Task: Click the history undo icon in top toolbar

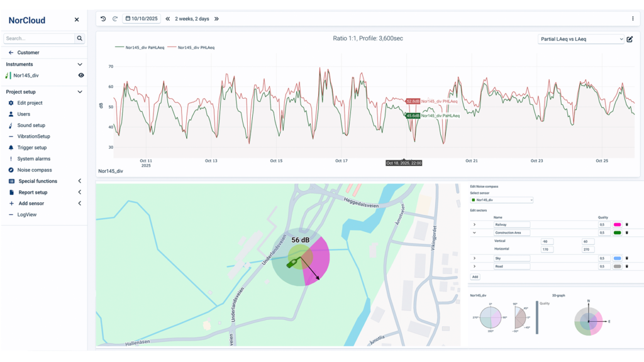Action: (x=103, y=19)
